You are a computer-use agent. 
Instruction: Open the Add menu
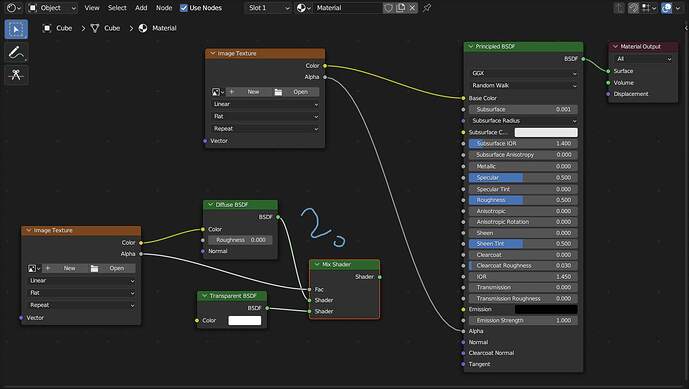tap(141, 8)
